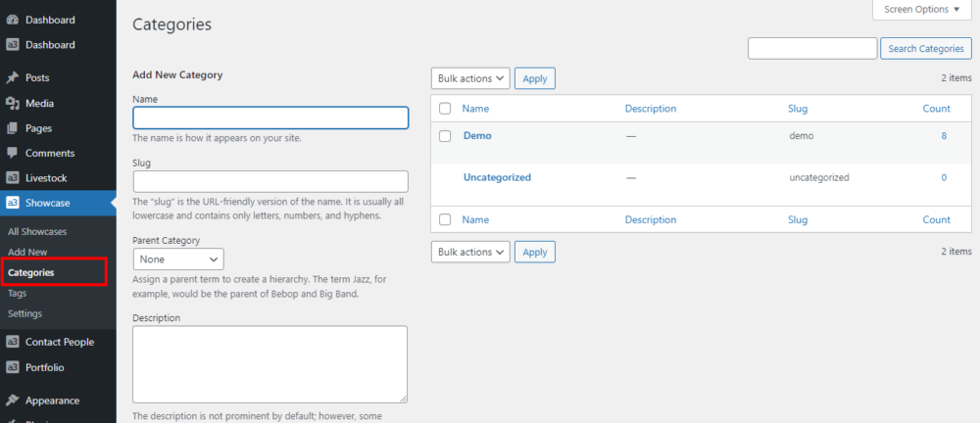Image resolution: width=980 pixels, height=423 pixels.
Task: Toggle select-all checkbox in table footer
Action: click(x=445, y=220)
